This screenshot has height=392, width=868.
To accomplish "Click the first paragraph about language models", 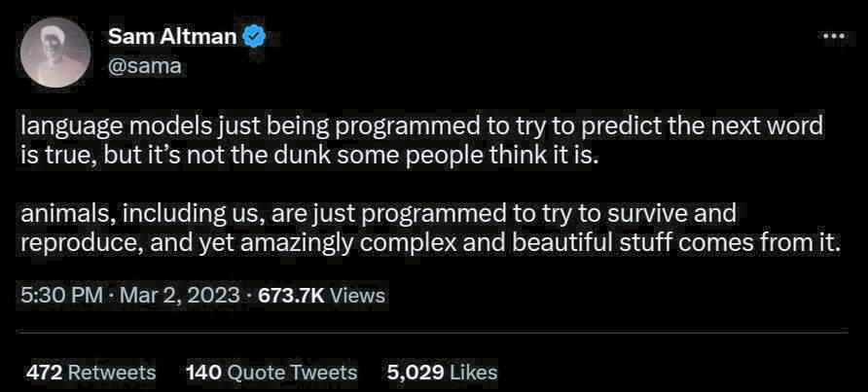I will 418,141.
